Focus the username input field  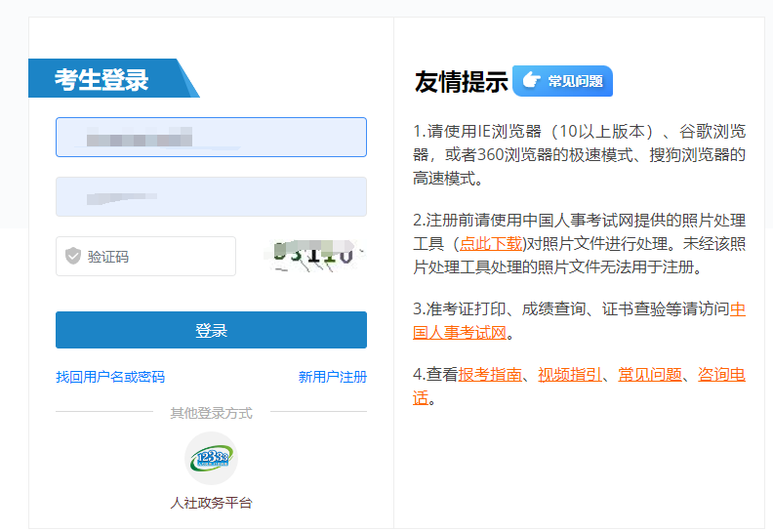211,137
